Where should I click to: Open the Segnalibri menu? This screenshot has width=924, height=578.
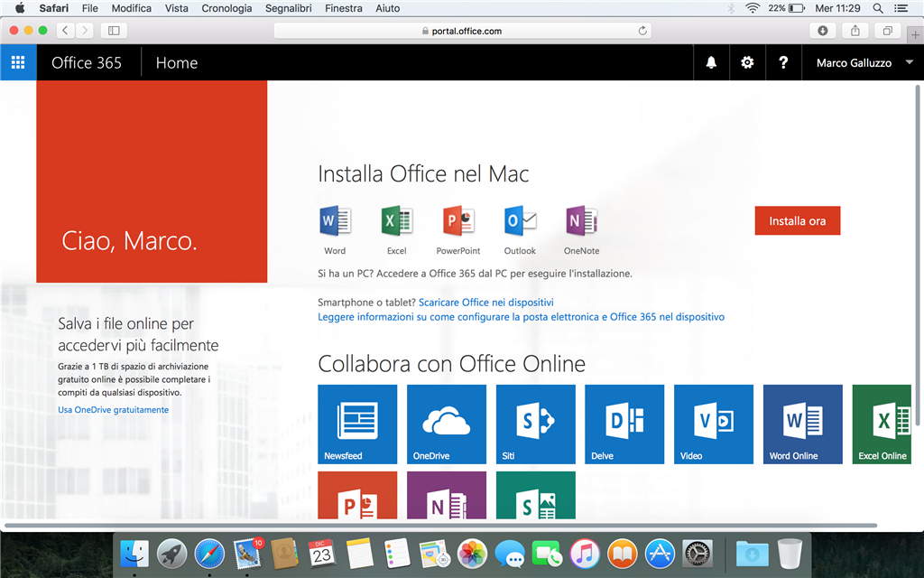[288, 8]
